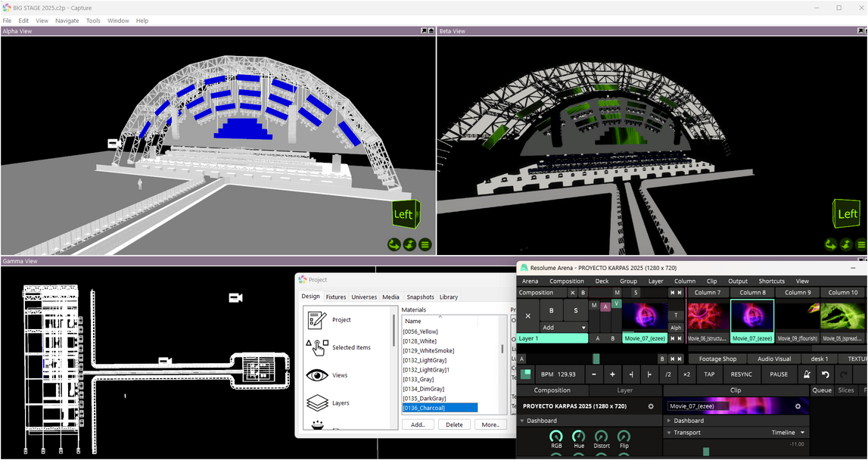
Task: Select the camera object in Alpha View
Action: coord(114,143)
